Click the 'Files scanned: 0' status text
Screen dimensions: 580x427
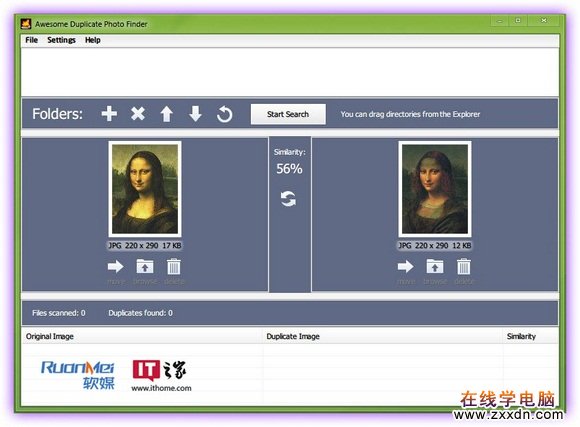58,313
